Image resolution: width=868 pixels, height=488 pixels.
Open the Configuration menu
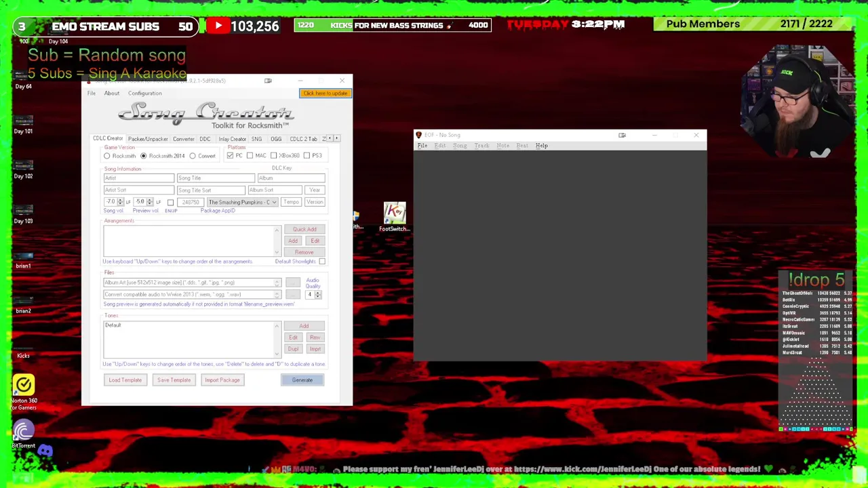145,94
